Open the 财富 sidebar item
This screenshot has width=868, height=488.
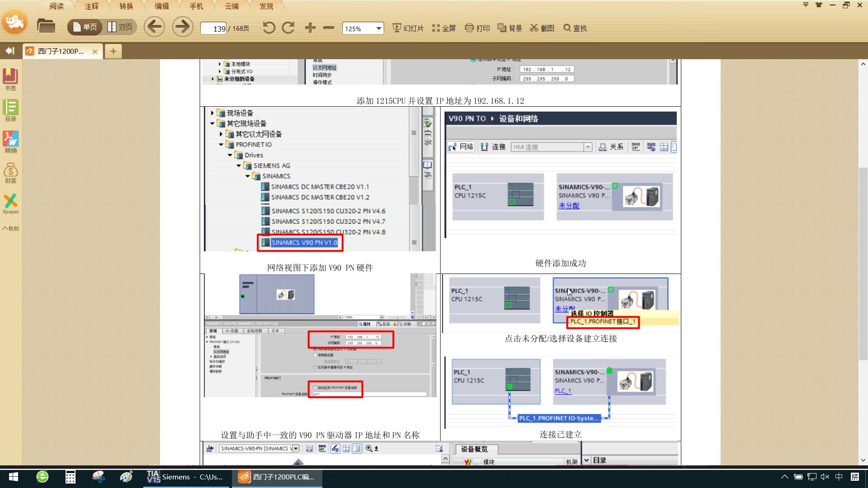tap(10, 173)
